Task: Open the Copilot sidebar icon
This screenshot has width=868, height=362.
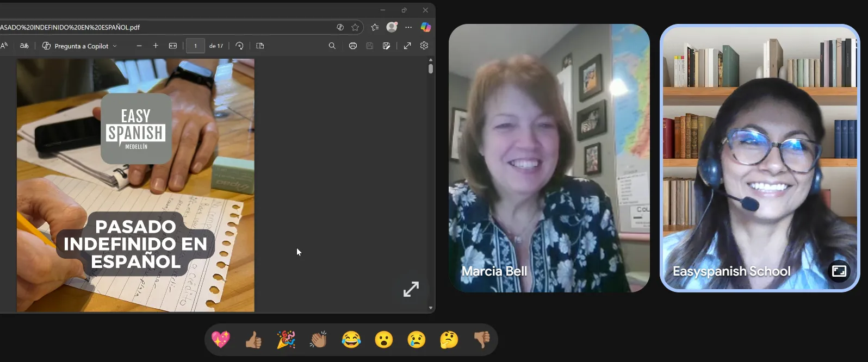Action: tap(426, 27)
